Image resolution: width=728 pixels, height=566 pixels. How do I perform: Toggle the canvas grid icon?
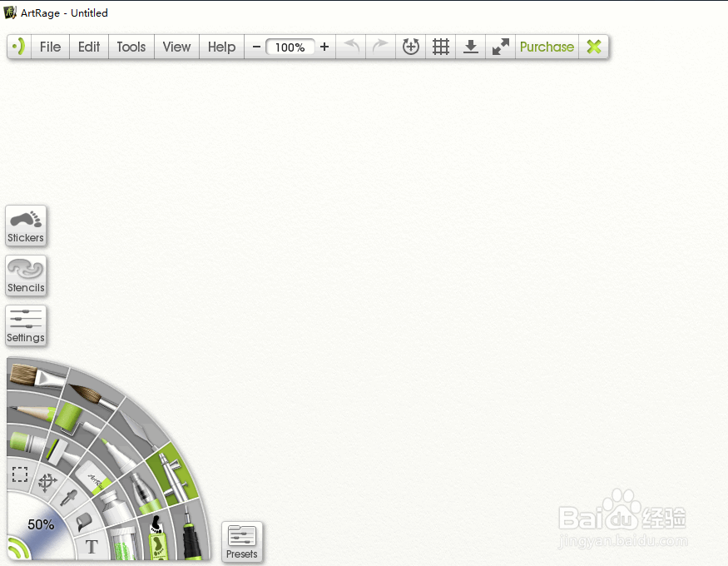pos(441,47)
